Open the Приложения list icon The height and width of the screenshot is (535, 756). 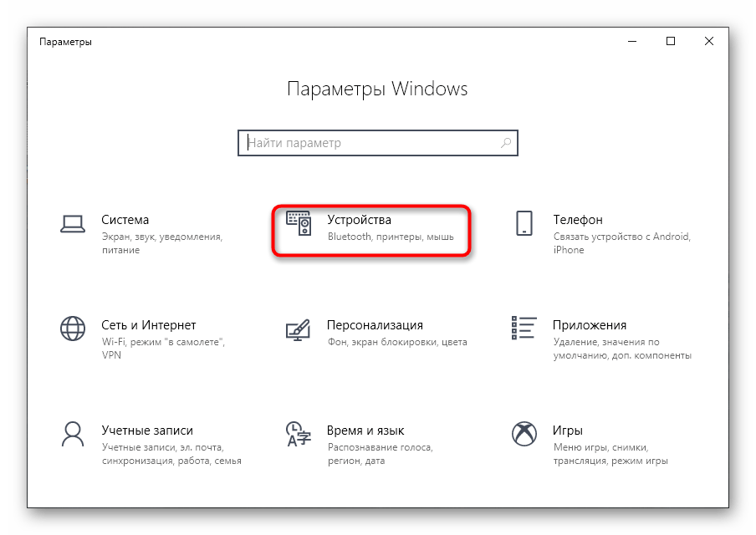524,328
